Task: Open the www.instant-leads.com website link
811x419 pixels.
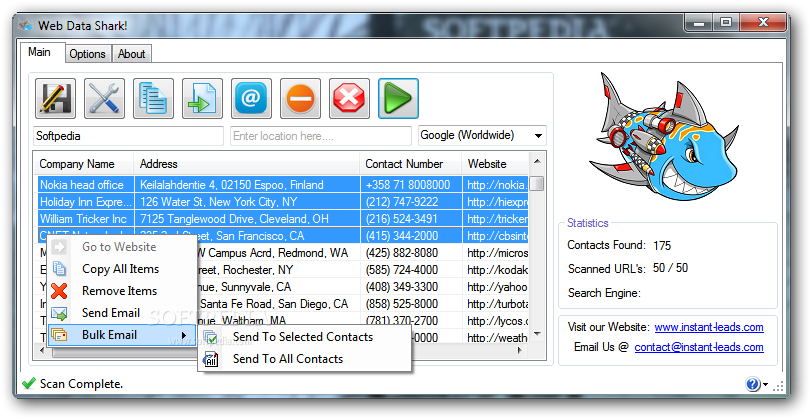Action: tap(709, 327)
